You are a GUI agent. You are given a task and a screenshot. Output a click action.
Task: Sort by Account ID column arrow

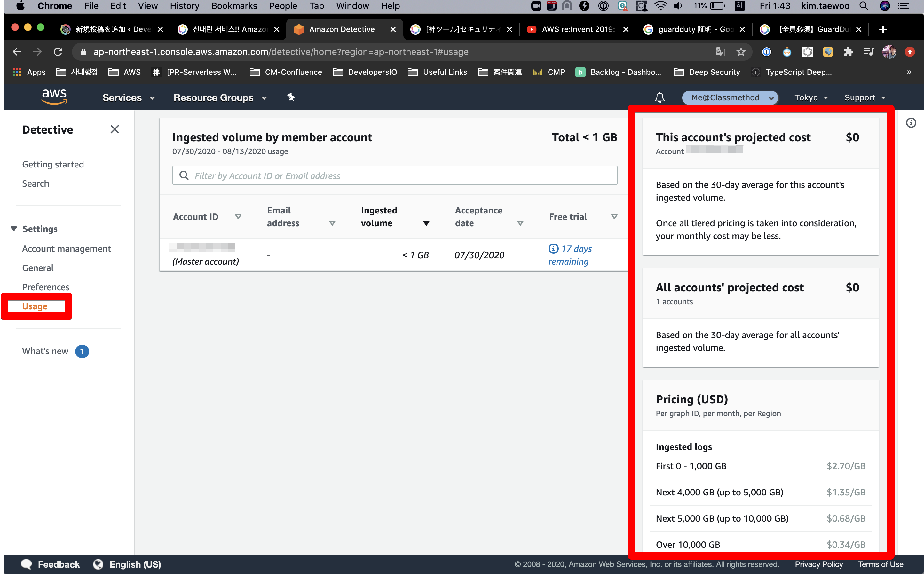238,216
